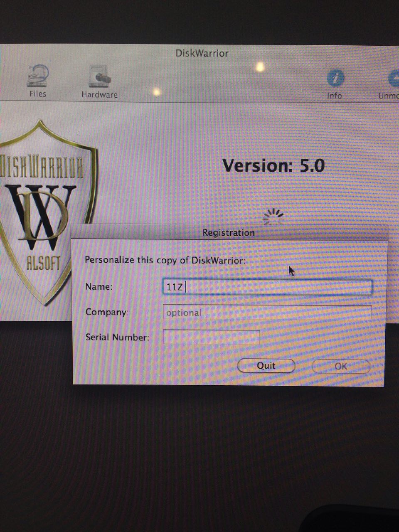Click the Name input field
This screenshot has height=532, width=399.
[x=267, y=287]
